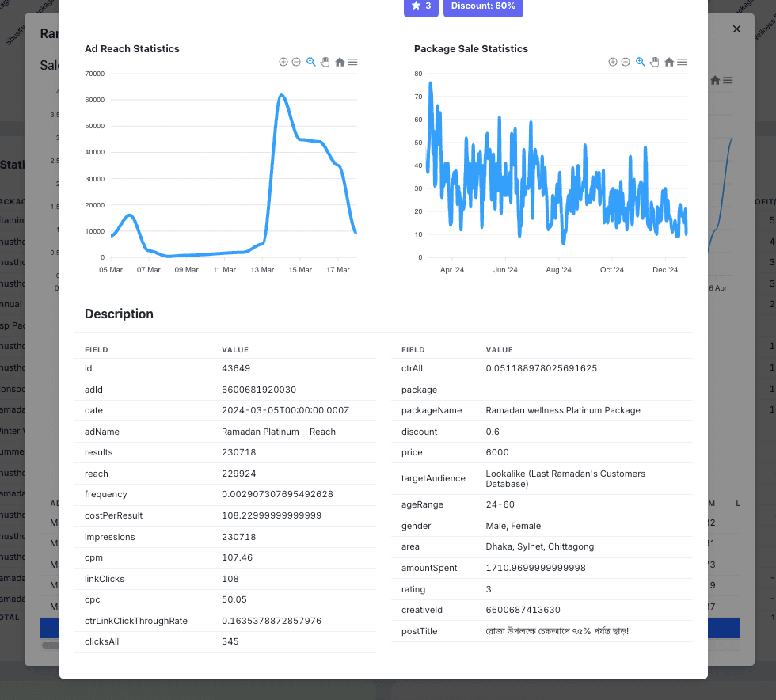The height and width of the screenshot is (700, 776).
Task: Click the adId value 6600681920030
Action: [259, 390]
